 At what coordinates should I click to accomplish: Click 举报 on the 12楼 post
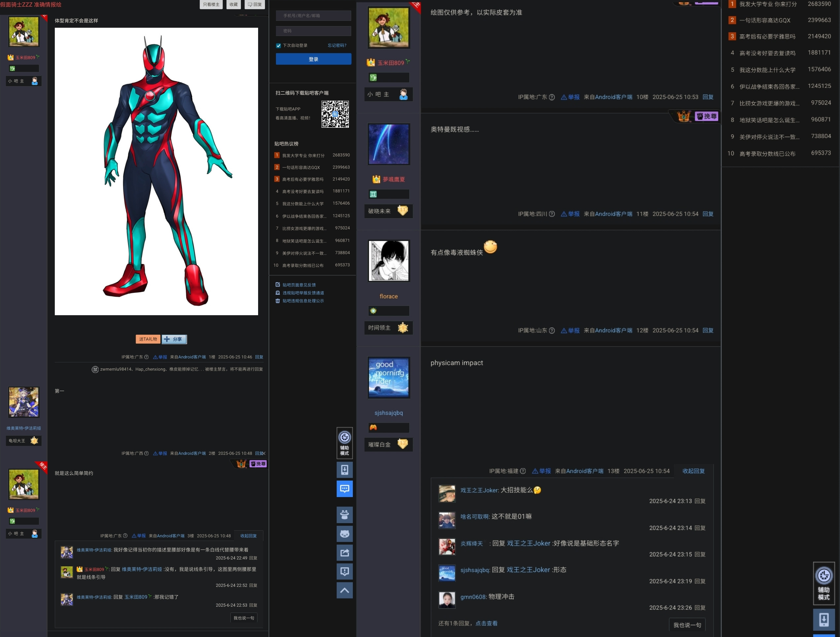[x=570, y=331]
